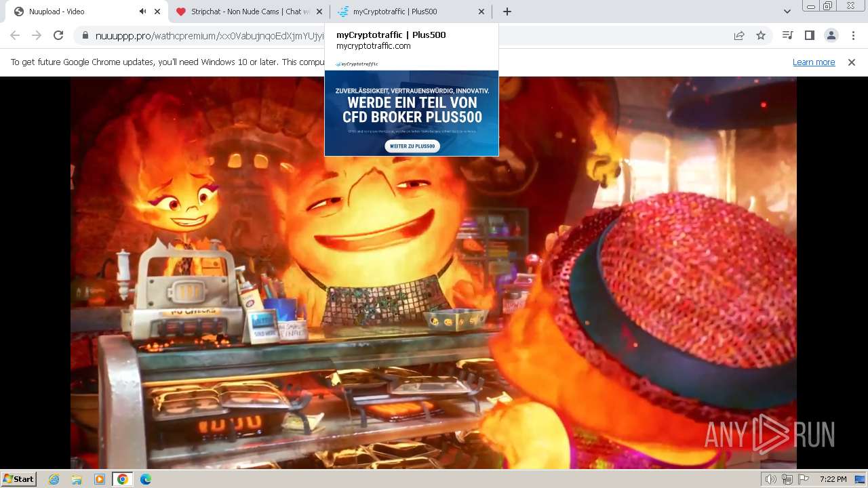Reload the current page
Image resolution: width=868 pixels, height=488 pixels.
coord(58,35)
